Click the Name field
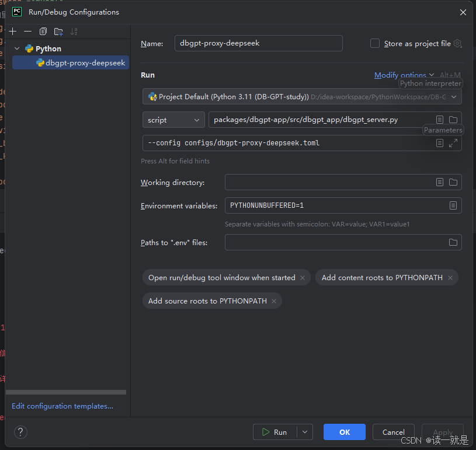The width and height of the screenshot is (476, 450). pos(258,43)
